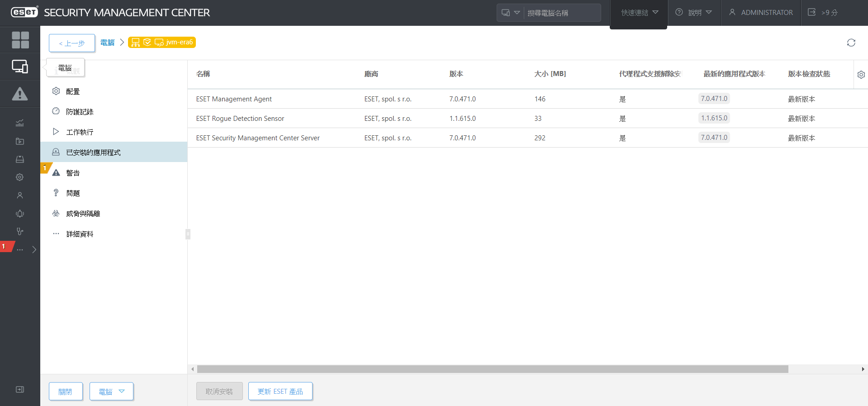Open the Dashboard grid icon in sidebar
868x406 pixels.
[x=20, y=40]
